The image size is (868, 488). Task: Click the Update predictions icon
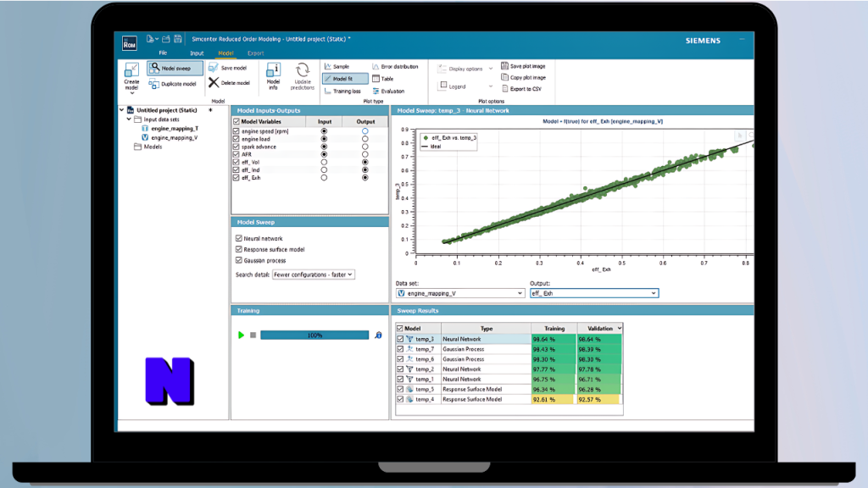click(303, 70)
